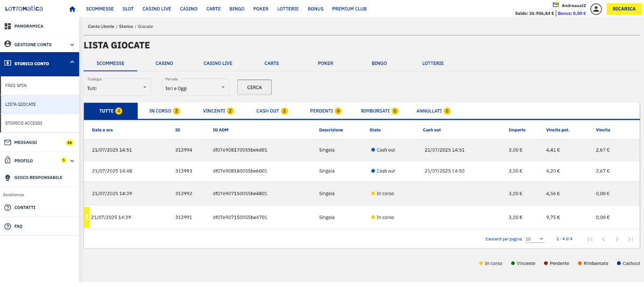Click the home icon in top navigation
The height and width of the screenshot is (287, 644).
click(72, 9)
